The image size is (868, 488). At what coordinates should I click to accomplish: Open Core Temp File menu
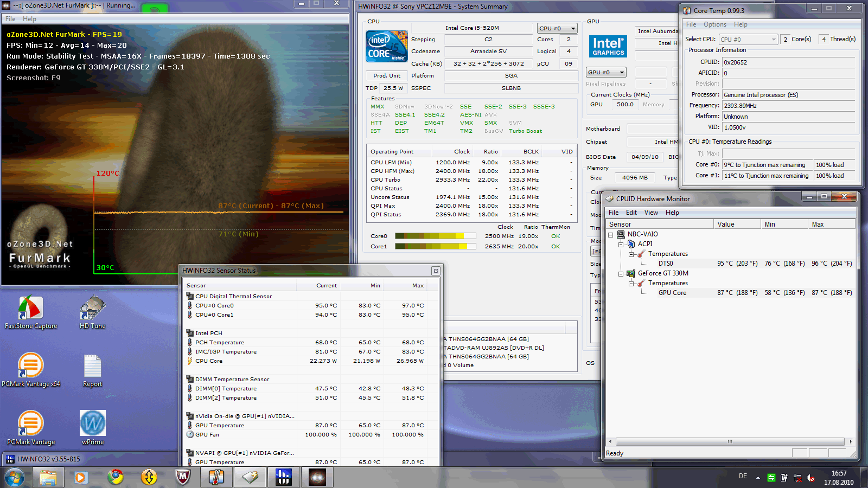(x=691, y=24)
